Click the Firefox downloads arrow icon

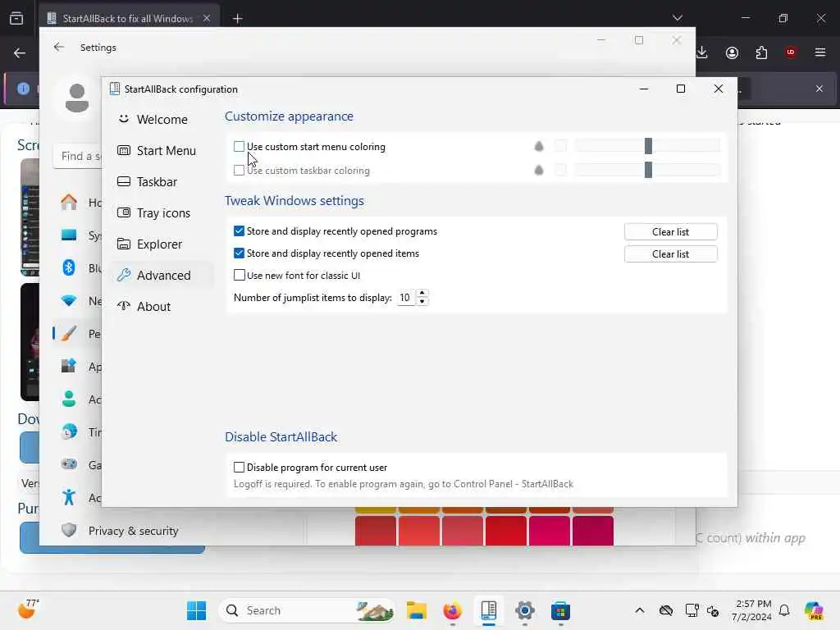[x=702, y=52]
